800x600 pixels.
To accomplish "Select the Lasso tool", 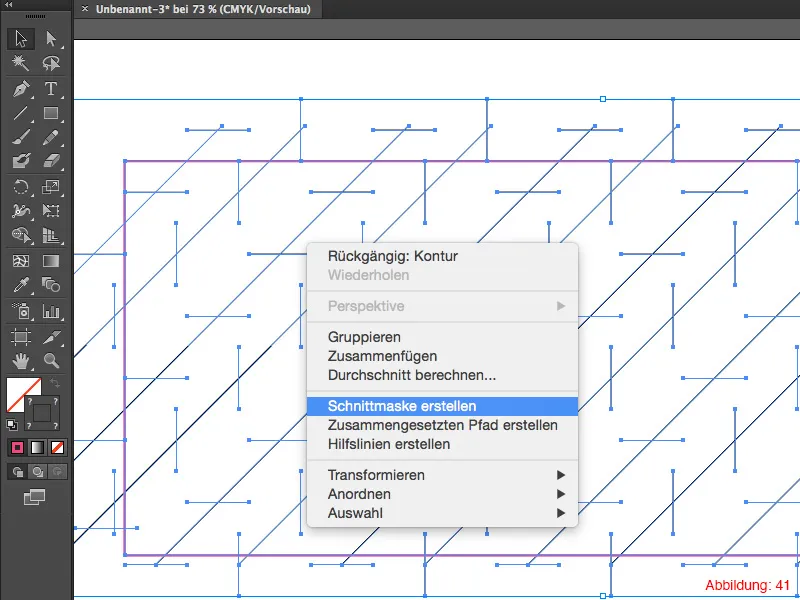I will [x=51, y=63].
